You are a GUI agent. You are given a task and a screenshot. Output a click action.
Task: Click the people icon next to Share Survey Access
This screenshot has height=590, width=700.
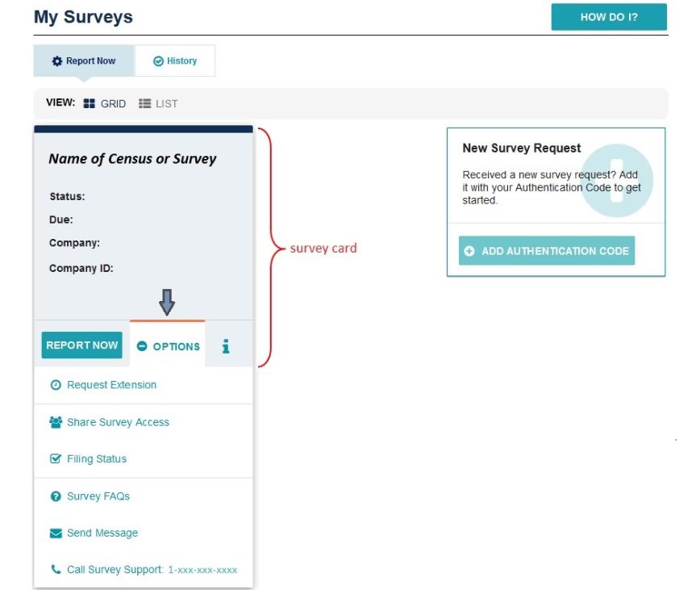click(56, 421)
